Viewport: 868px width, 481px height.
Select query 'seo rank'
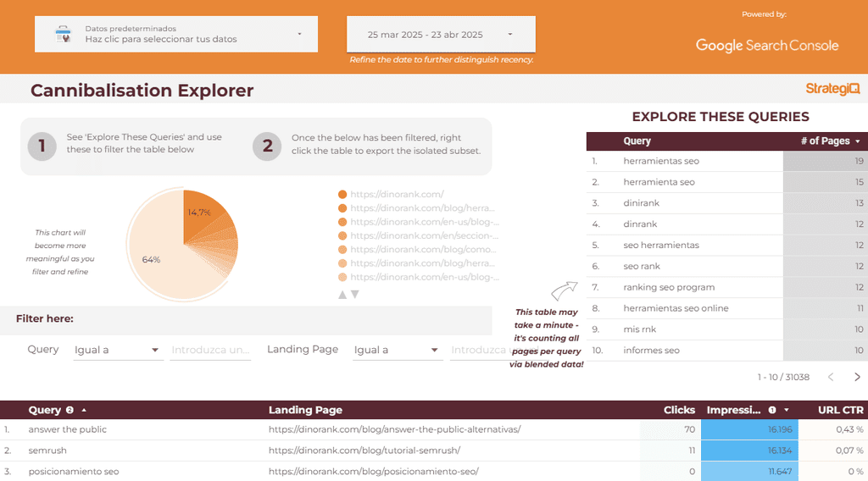(642, 266)
